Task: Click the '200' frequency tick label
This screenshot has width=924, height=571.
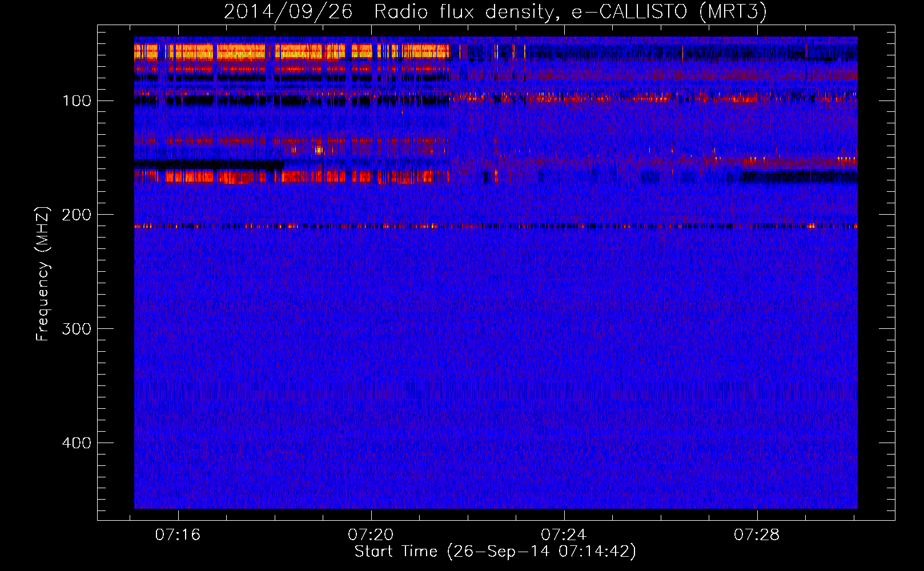Action: 77,215
